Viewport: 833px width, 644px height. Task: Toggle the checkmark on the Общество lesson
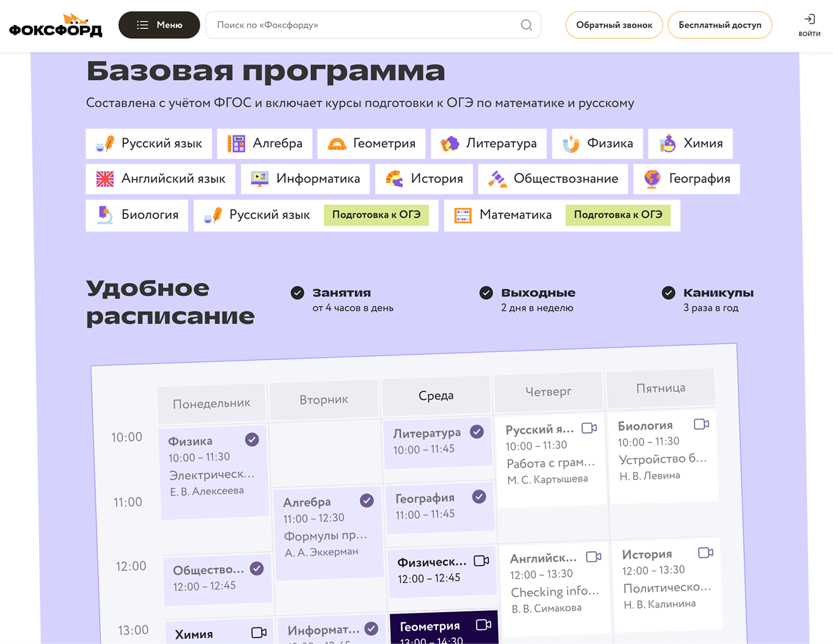point(256,568)
